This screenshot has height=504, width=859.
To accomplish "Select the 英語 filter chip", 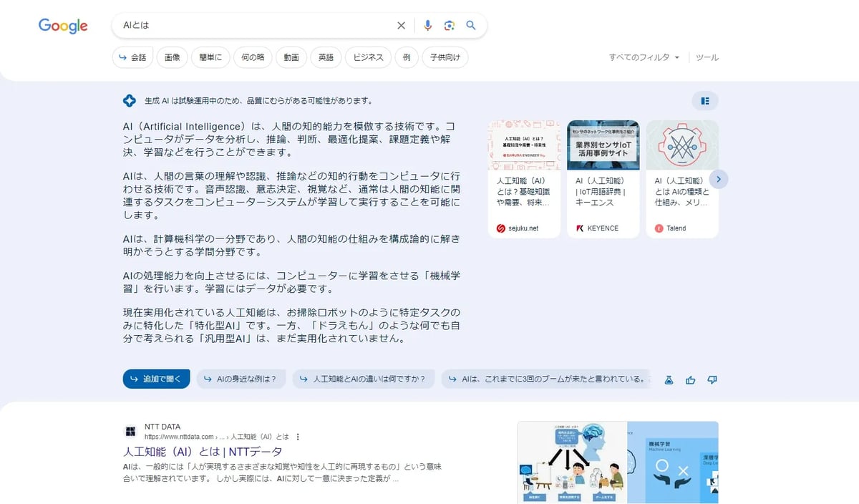I will (326, 57).
